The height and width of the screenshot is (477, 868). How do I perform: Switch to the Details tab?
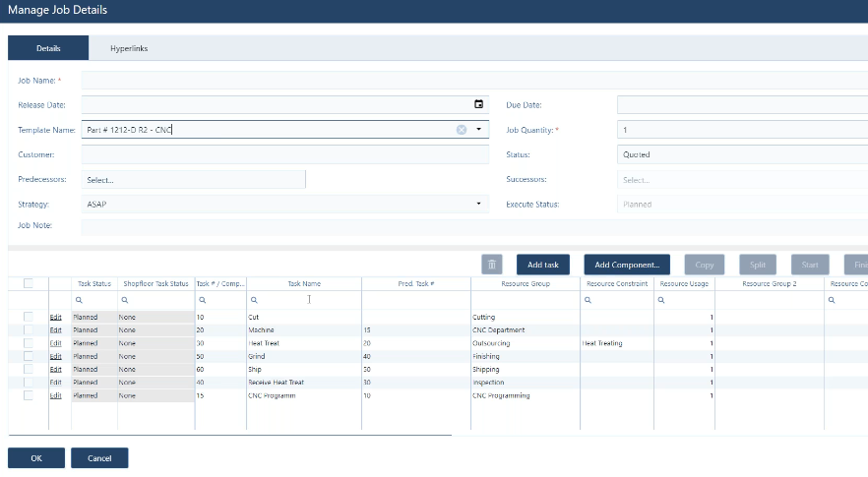pyautogui.click(x=48, y=48)
